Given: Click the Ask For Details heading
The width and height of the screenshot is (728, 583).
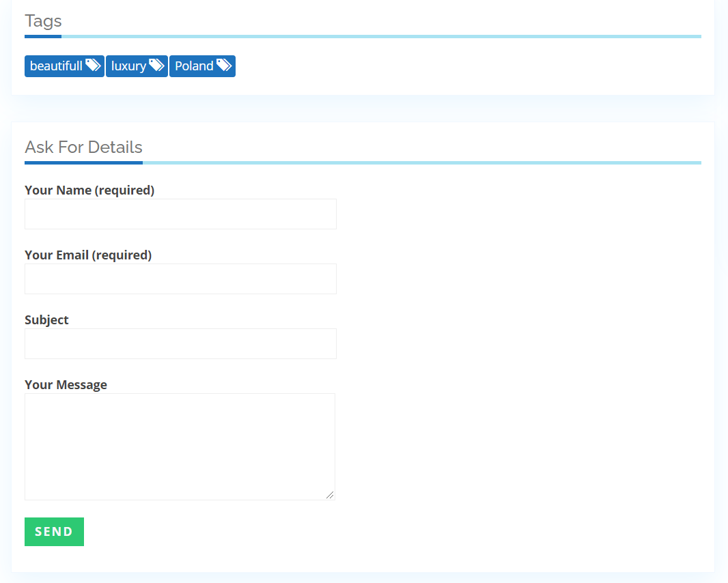Looking at the screenshot, I should point(83,147).
